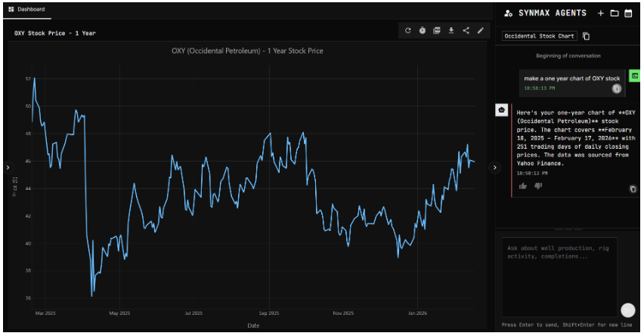Copy the assistant's response text
Image resolution: width=644 pixels, height=336 pixels.
click(x=633, y=189)
